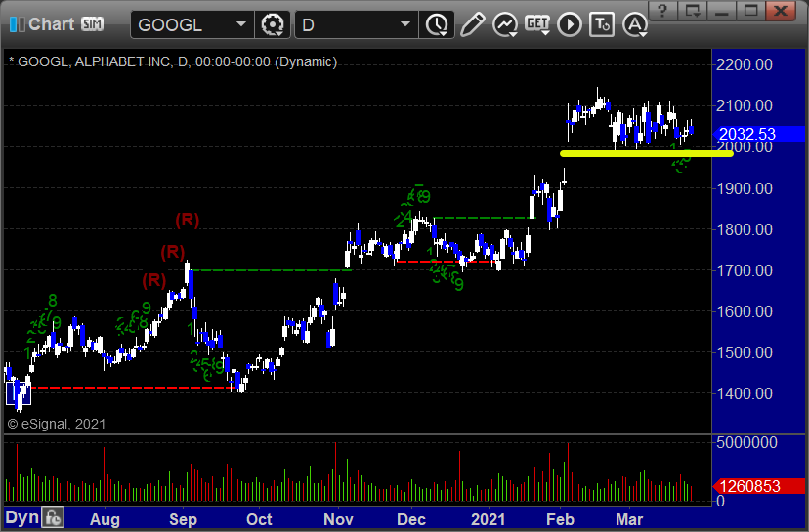Click the Mar date axis label
809x532 pixels.
tap(629, 519)
